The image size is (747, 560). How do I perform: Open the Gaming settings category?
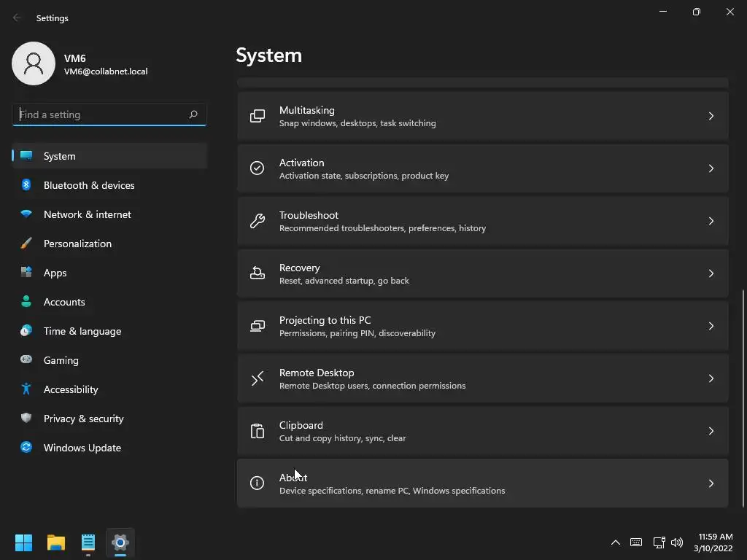(x=61, y=360)
